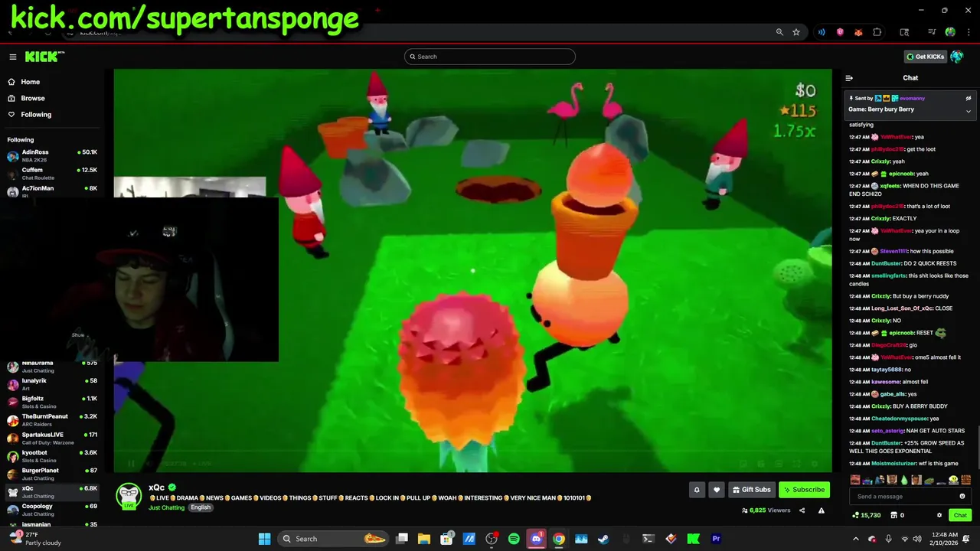Open Discord from the taskbar
The image size is (980, 551).
(x=536, y=539)
